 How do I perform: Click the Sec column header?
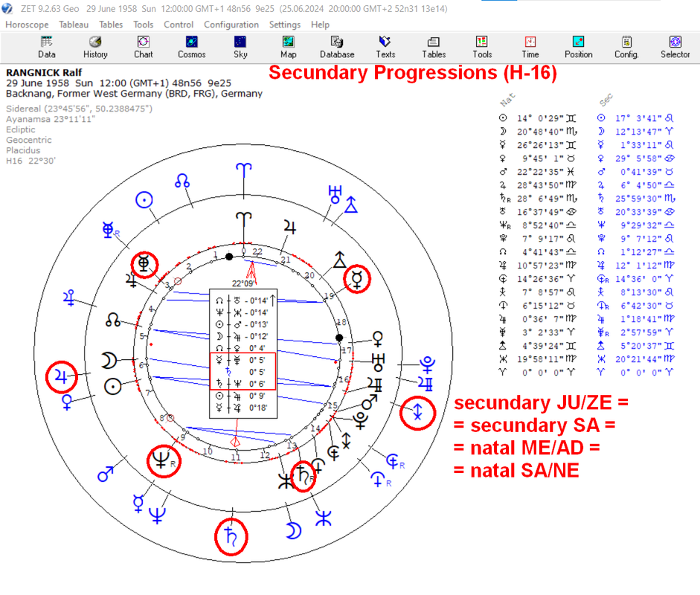[x=606, y=100]
